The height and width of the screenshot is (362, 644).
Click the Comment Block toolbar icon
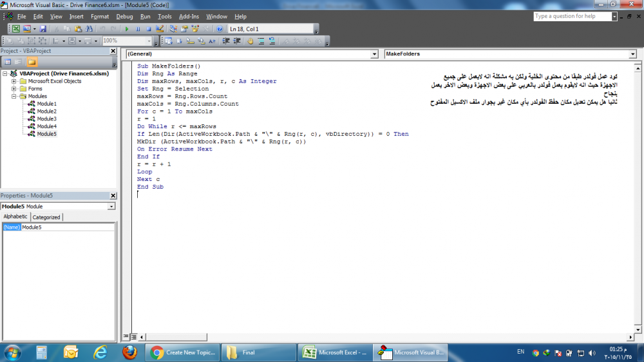tap(261, 41)
